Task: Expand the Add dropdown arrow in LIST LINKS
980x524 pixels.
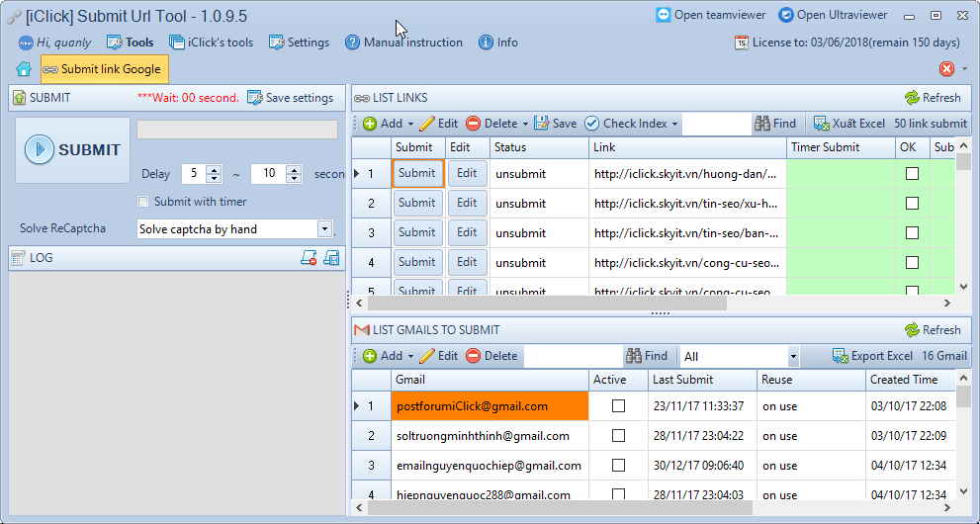Action: [410, 125]
